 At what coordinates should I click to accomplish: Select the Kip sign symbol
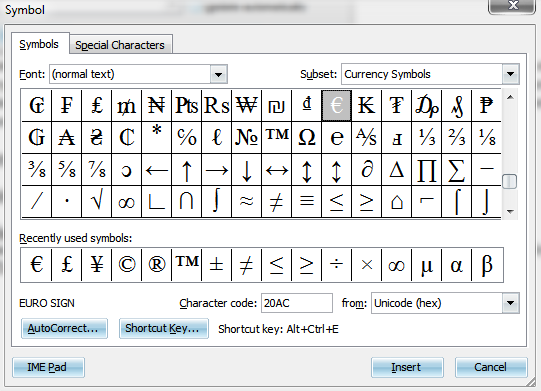coord(366,105)
